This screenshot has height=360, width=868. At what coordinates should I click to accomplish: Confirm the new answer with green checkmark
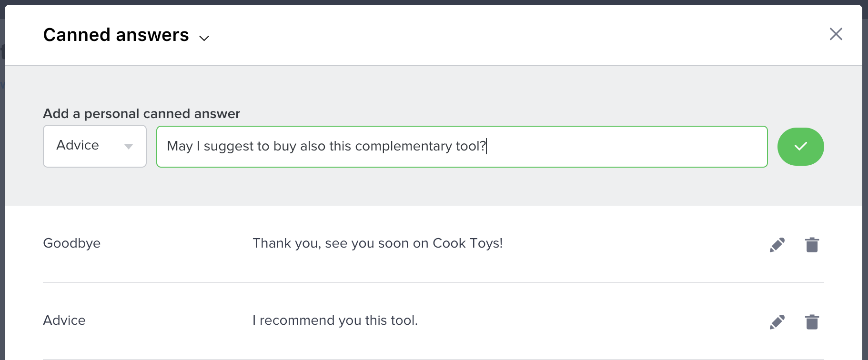(x=800, y=147)
